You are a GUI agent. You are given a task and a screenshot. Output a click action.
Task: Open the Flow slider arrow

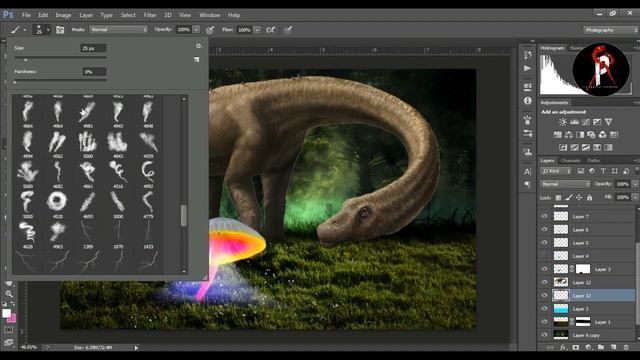(257, 30)
